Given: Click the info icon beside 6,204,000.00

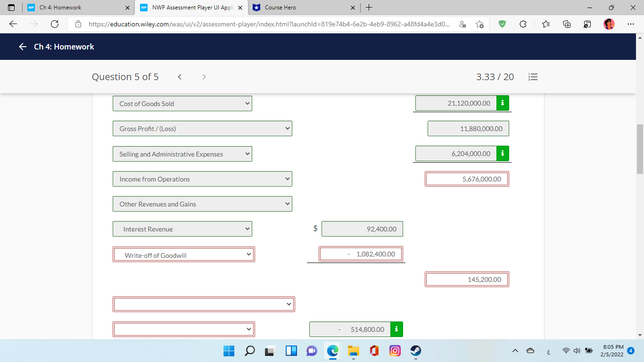Looking at the screenshot, I should tap(503, 153).
